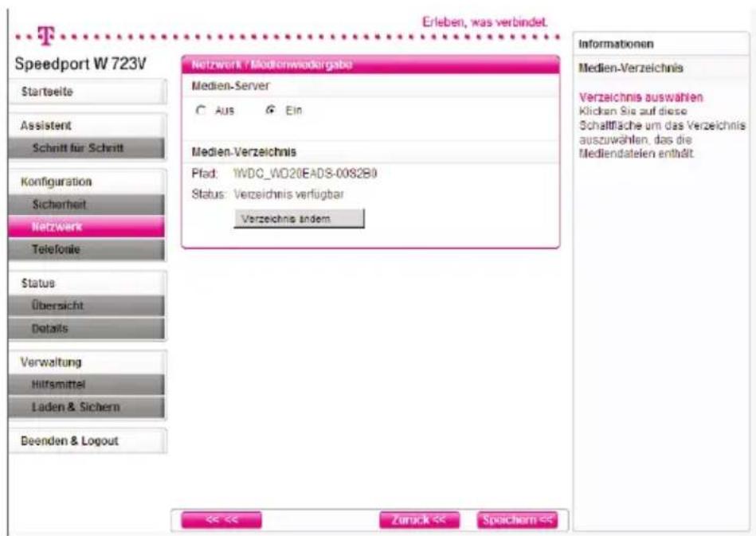Click the Netzwerk / Medienwiedergabe panel title

272,65
